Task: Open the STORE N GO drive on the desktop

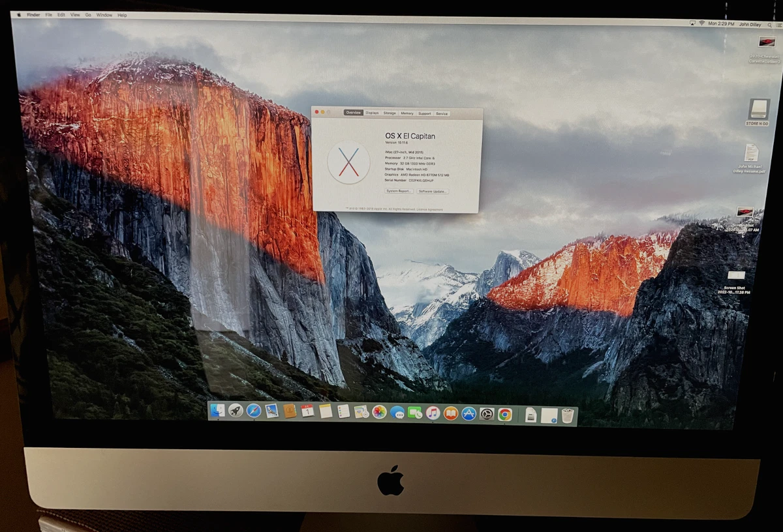Action: pyautogui.click(x=759, y=110)
